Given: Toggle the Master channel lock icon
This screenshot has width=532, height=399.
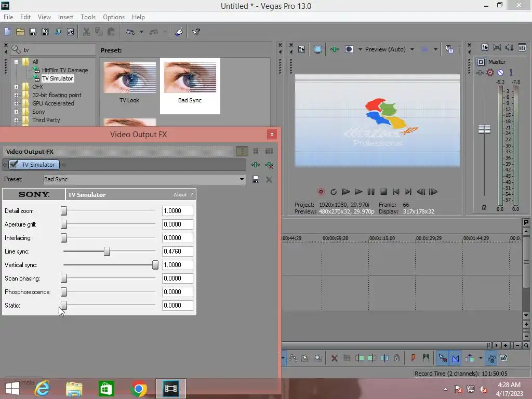Looking at the screenshot, I should (484, 207).
